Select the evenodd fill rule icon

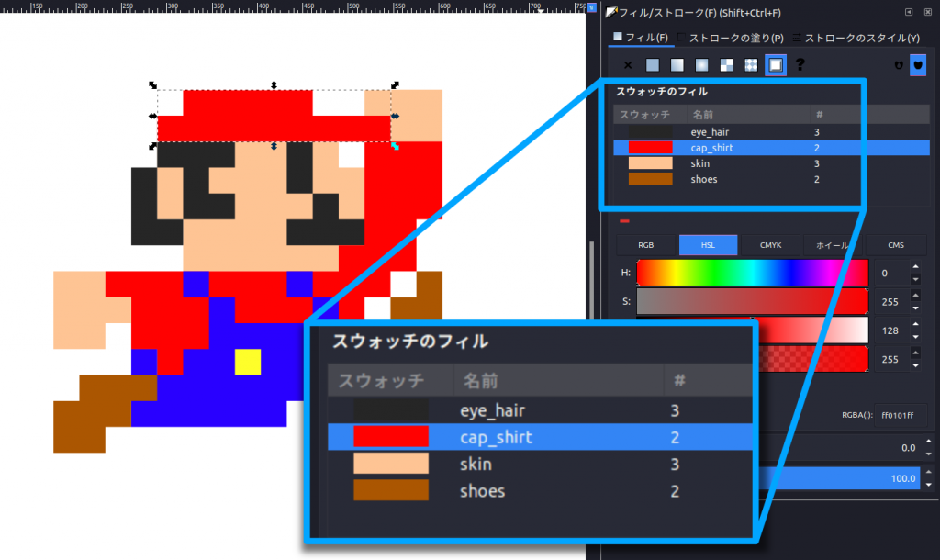[898, 65]
